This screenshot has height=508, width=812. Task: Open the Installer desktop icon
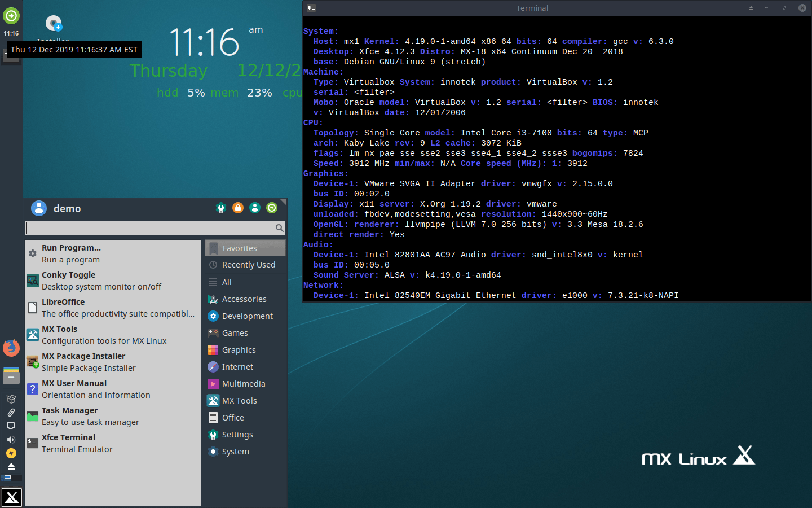coord(54,24)
